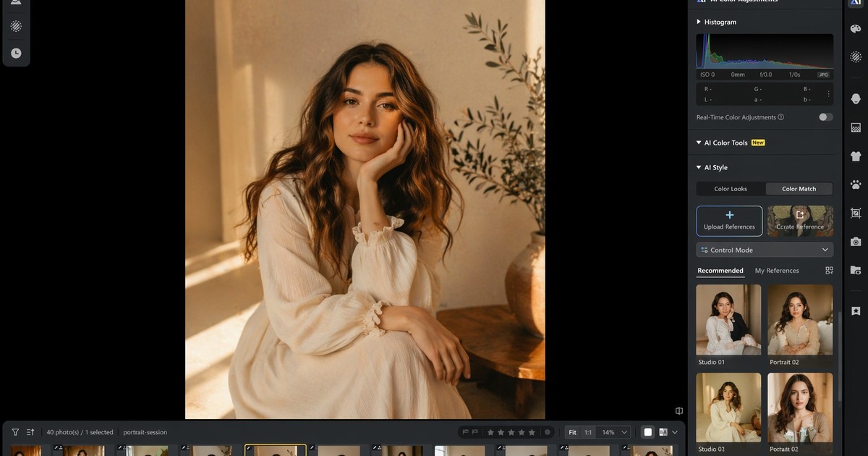Set rating to five stars

click(x=532, y=432)
